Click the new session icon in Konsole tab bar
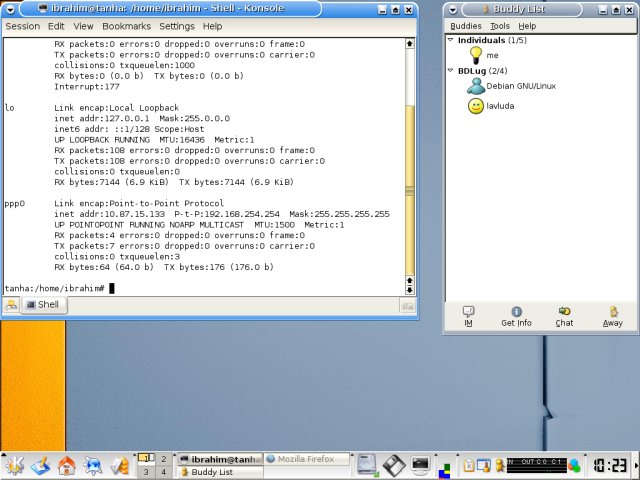This screenshot has height=480, width=640. coord(11,305)
